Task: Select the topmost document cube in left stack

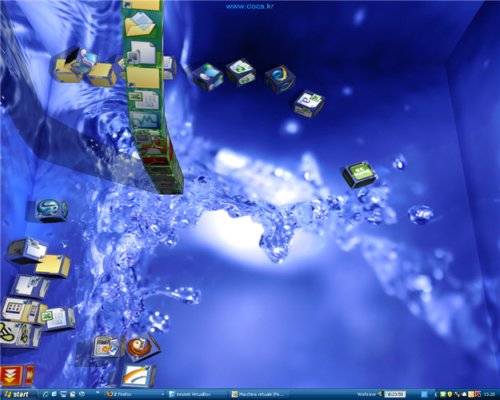Action: point(28,250)
